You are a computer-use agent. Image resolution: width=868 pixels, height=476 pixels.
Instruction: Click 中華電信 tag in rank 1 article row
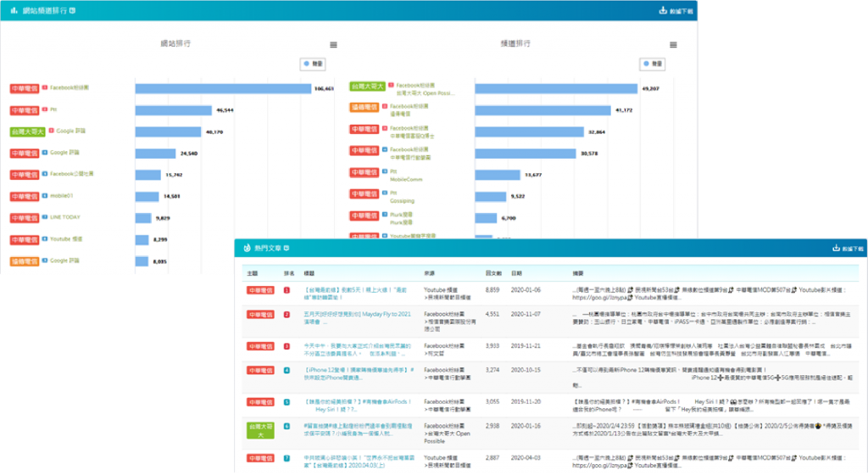[x=260, y=290]
